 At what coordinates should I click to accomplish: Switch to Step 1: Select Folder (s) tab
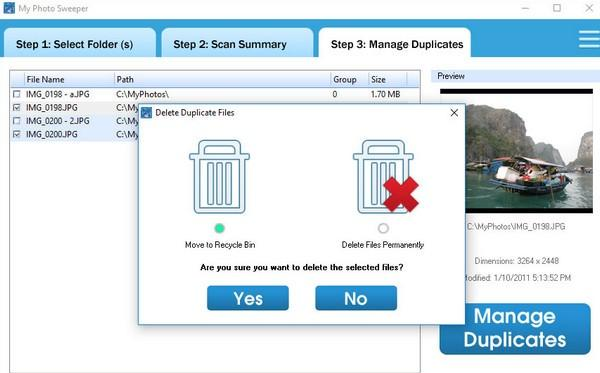point(80,43)
